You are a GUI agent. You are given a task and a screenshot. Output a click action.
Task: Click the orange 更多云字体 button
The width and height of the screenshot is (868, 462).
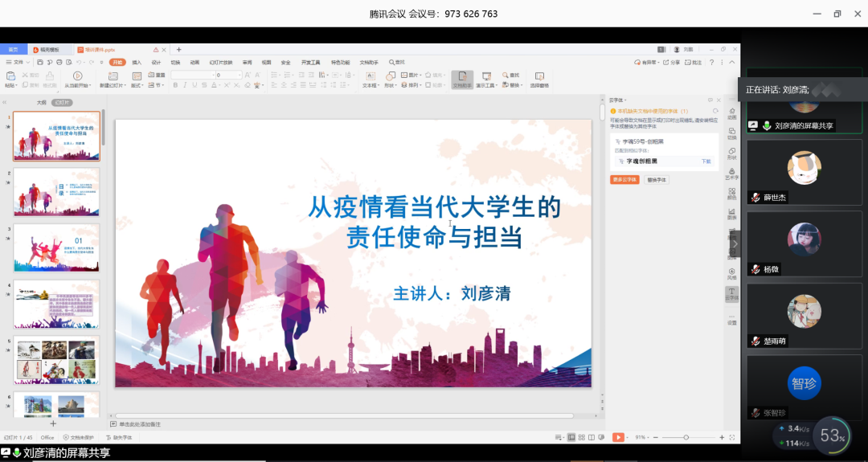tap(624, 180)
